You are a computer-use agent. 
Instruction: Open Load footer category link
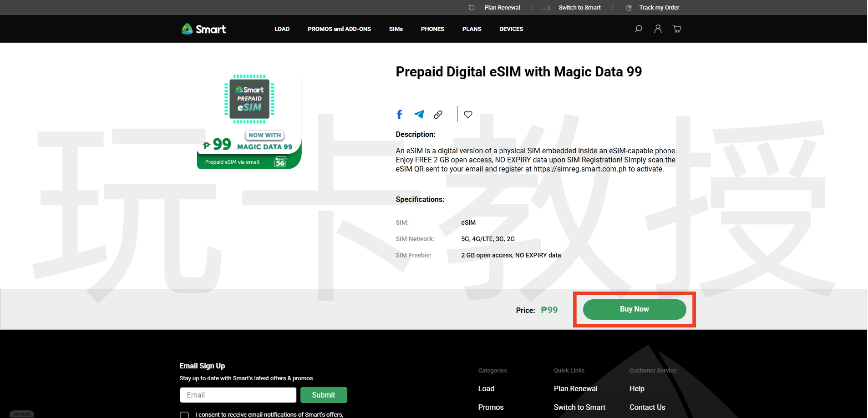486,388
